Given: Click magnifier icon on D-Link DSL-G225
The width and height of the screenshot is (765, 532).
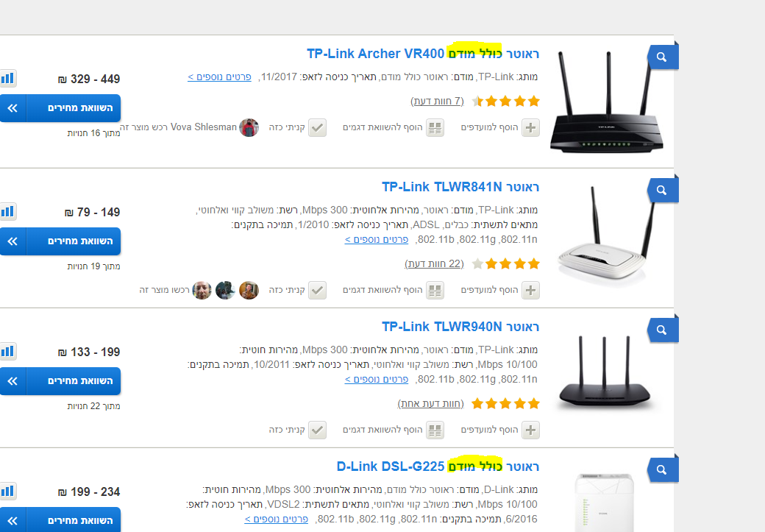Looking at the screenshot, I should click(662, 469).
